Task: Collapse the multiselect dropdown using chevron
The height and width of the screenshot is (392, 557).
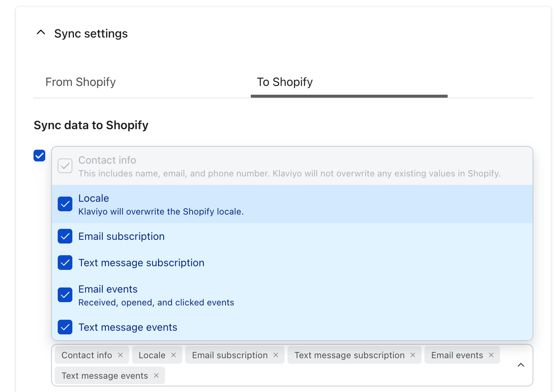Action: click(x=521, y=365)
